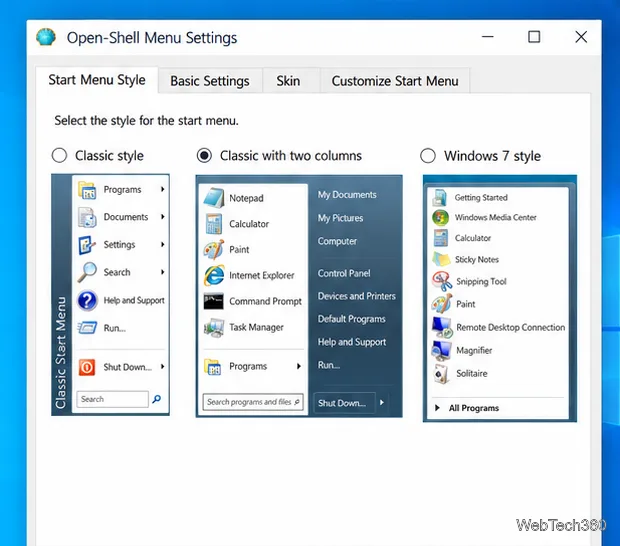
Task: Click the Sticky Notes icon
Action: (x=441, y=259)
